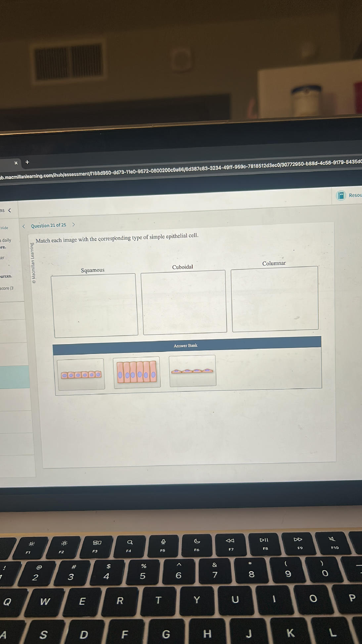Viewport: 362px width, 644px height.
Task: Click the Hide link in sidebar
Action: [4, 228]
